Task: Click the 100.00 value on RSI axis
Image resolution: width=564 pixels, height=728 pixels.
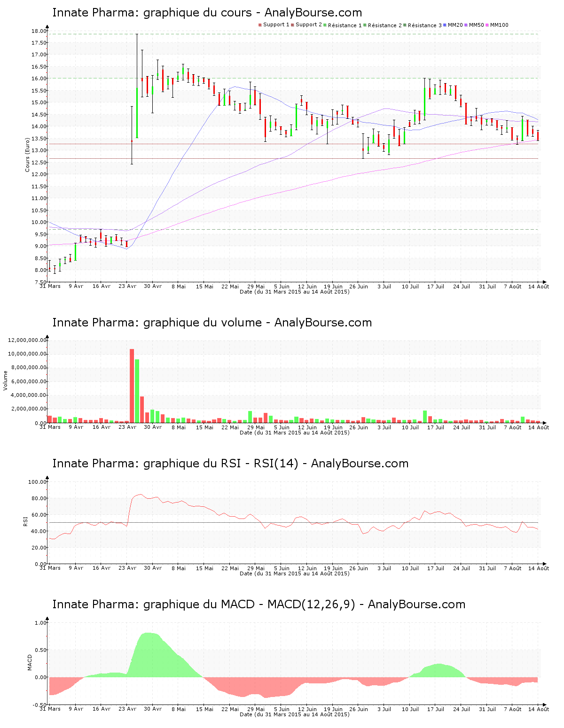Action: point(38,482)
